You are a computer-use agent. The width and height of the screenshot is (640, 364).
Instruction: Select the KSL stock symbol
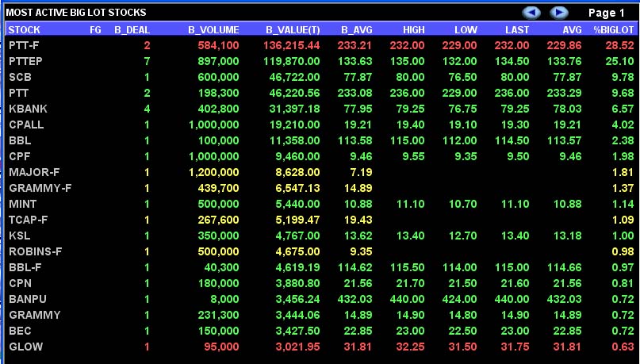pyautogui.click(x=19, y=236)
